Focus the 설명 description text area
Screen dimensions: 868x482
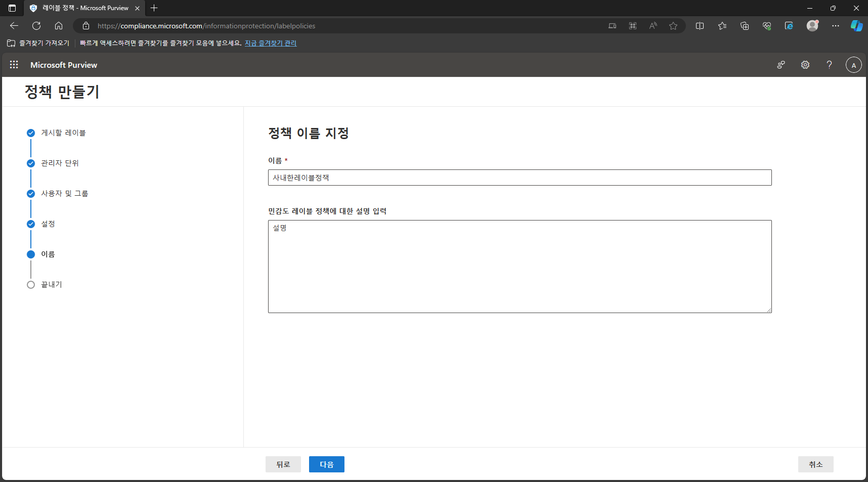point(520,267)
